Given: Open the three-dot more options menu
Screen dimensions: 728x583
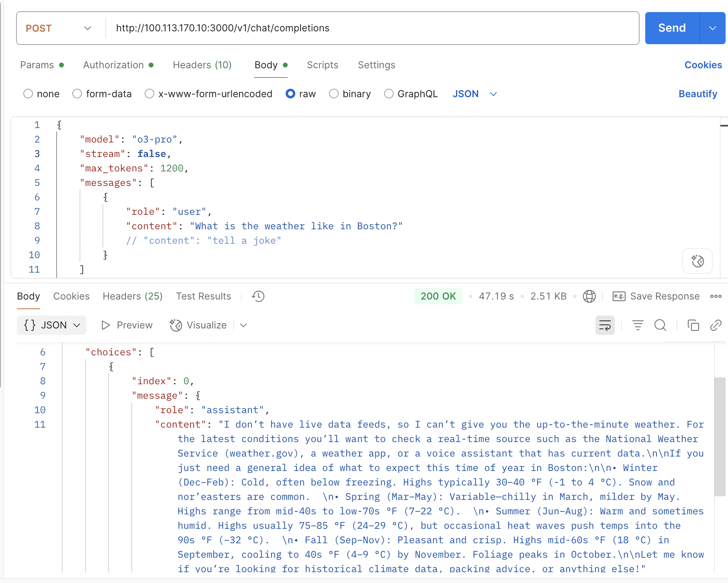Looking at the screenshot, I should pos(716,296).
